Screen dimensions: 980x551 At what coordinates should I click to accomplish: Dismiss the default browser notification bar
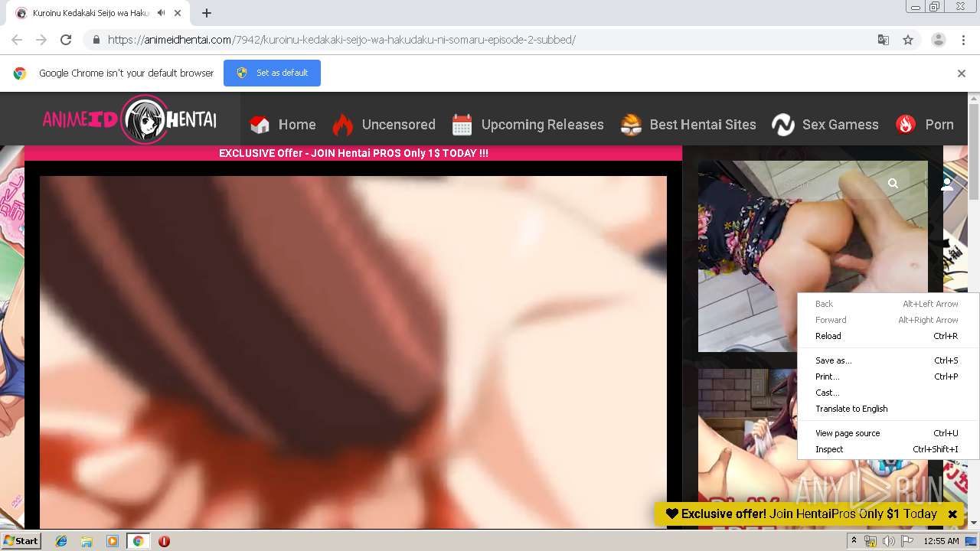pyautogui.click(x=962, y=73)
